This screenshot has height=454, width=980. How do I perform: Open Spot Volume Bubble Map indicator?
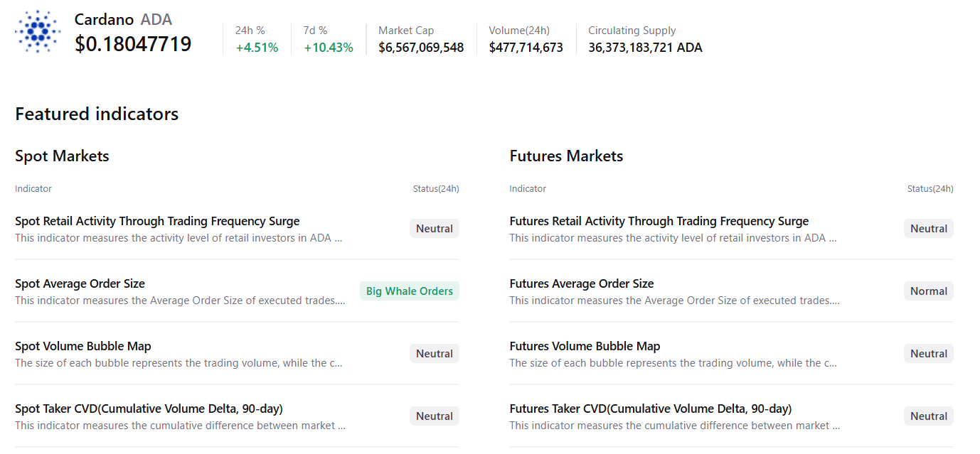(x=83, y=346)
